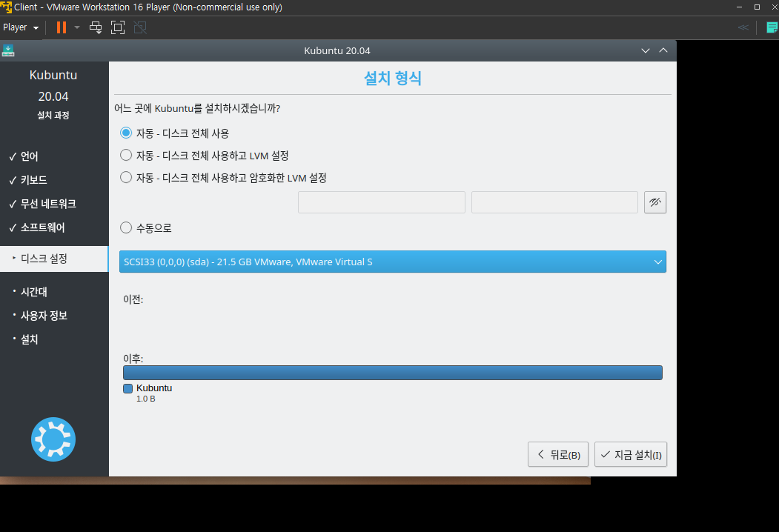779x532 pixels.
Task: Open the VMware messages note icon
Action: tap(772, 27)
